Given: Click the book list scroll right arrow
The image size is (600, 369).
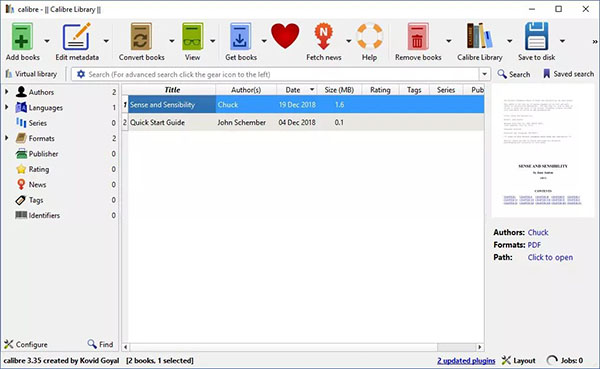Looking at the screenshot, I should point(480,347).
